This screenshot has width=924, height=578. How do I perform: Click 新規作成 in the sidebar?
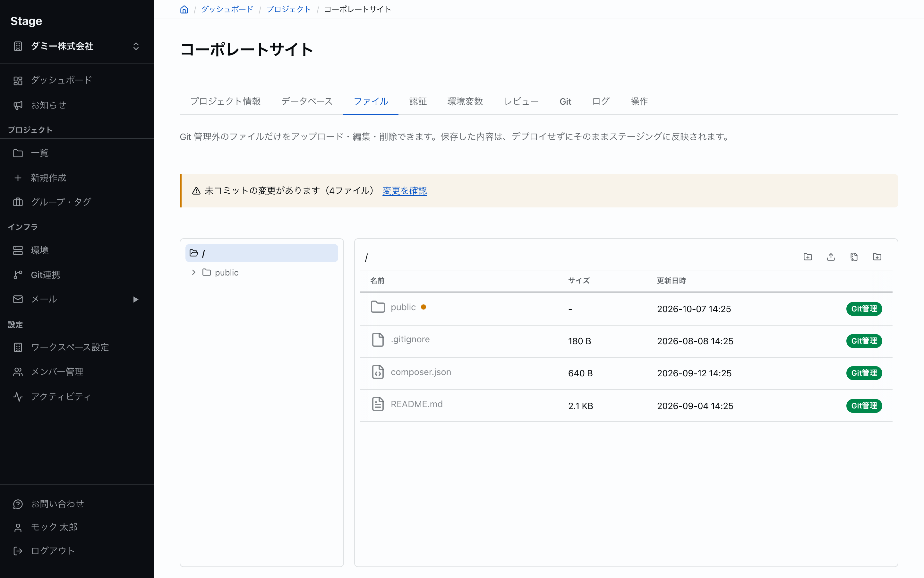coord(77,177)
